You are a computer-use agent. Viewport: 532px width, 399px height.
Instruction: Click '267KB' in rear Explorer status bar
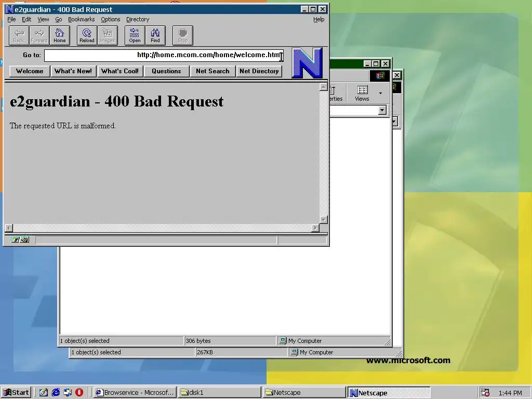point(205,352)
